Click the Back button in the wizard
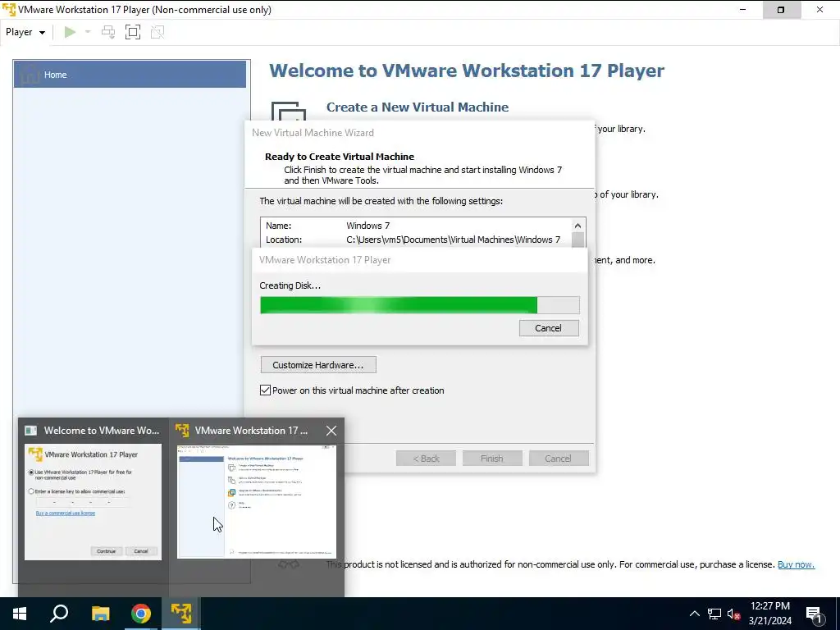 click(x=426, y=459)
